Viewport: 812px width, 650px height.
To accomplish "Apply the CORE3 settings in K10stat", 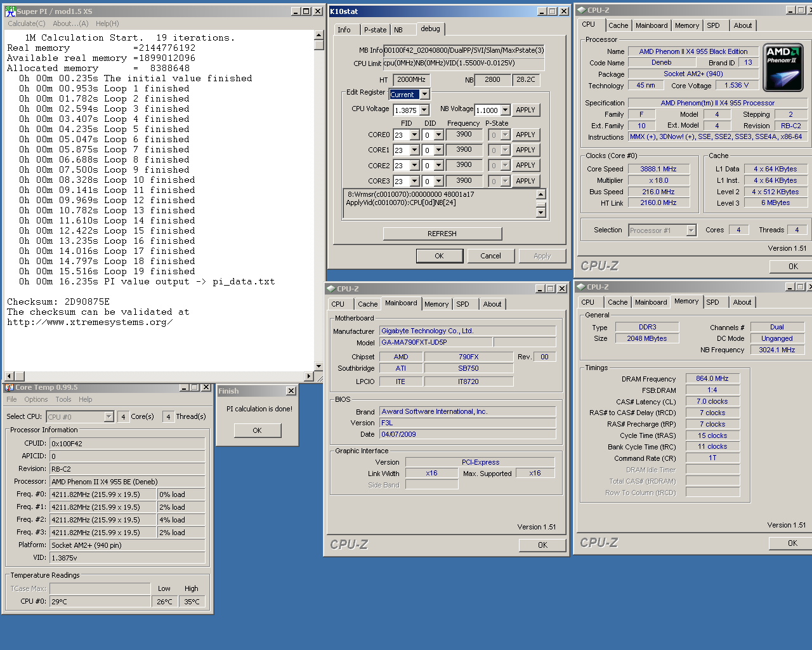I will (525, 181).
